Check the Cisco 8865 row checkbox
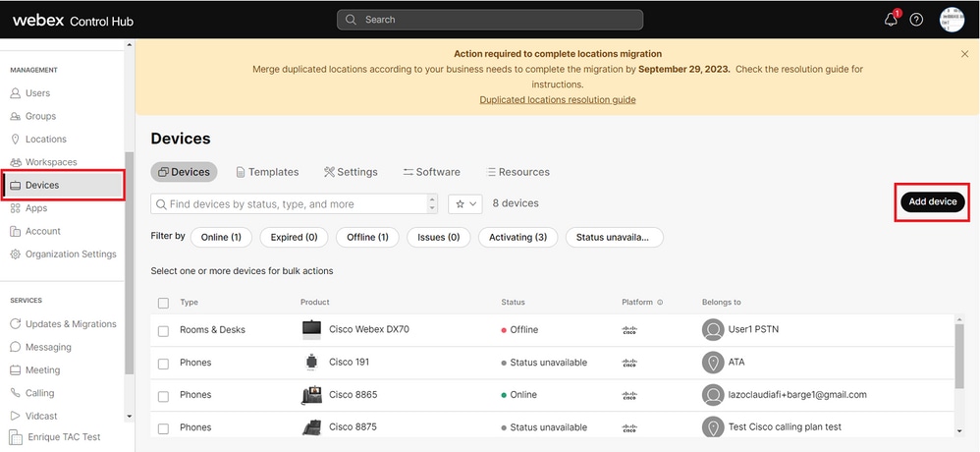The width and height of the screenshot is (980, 452). (164, 396)
